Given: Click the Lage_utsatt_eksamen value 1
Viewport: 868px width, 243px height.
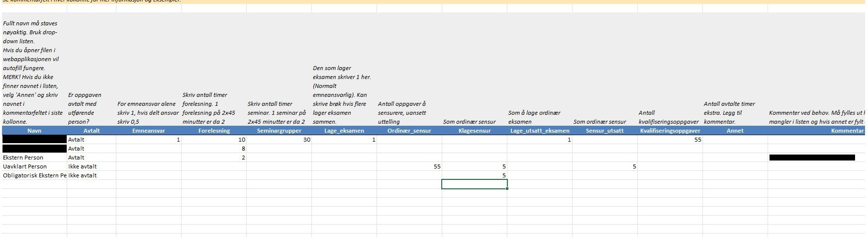Looking at the screenshot, I should click(x=540, y=140).
